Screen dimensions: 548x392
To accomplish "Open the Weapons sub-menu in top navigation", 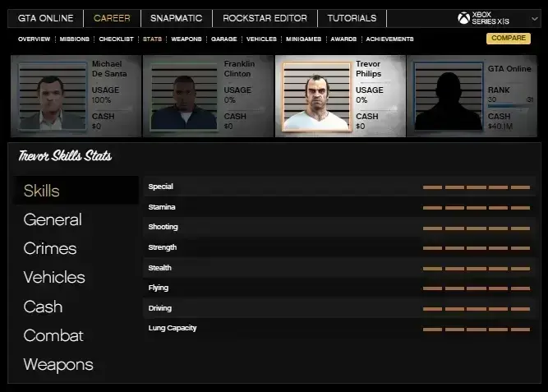I will [187, 39].
